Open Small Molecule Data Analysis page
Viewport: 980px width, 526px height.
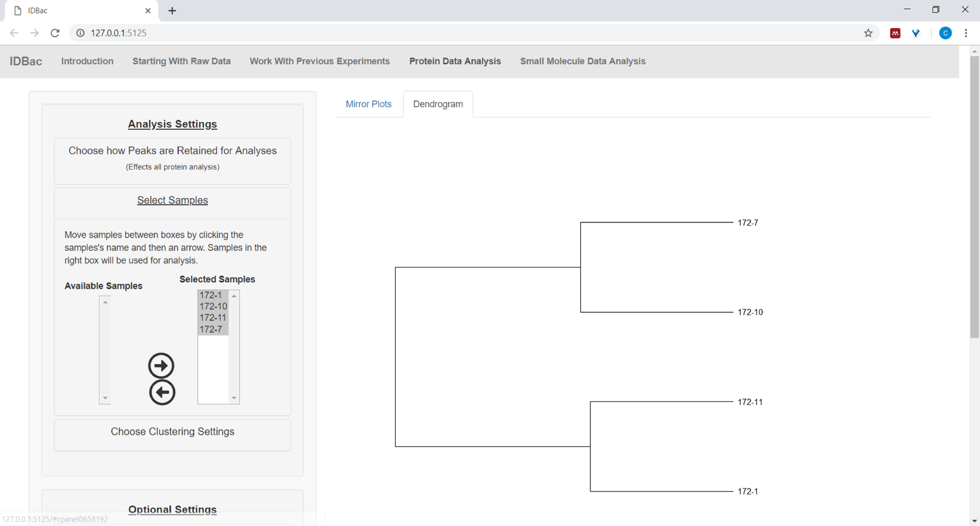[x=583, y=61]
